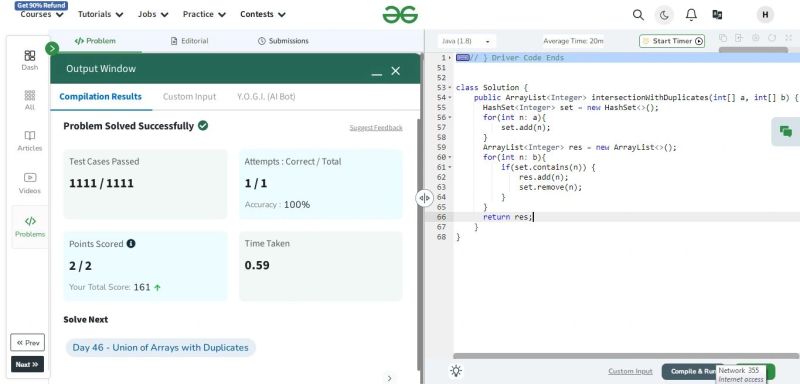Open the search magnifier icon
Viewport: 800px width, 384px height.
(638, 15)
